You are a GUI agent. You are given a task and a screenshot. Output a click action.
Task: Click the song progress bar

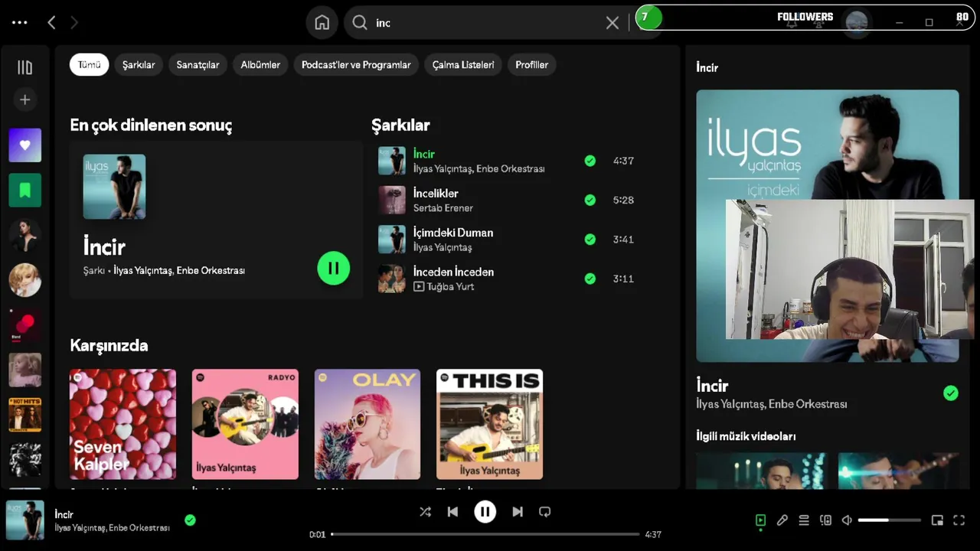[x=485, y=534]
